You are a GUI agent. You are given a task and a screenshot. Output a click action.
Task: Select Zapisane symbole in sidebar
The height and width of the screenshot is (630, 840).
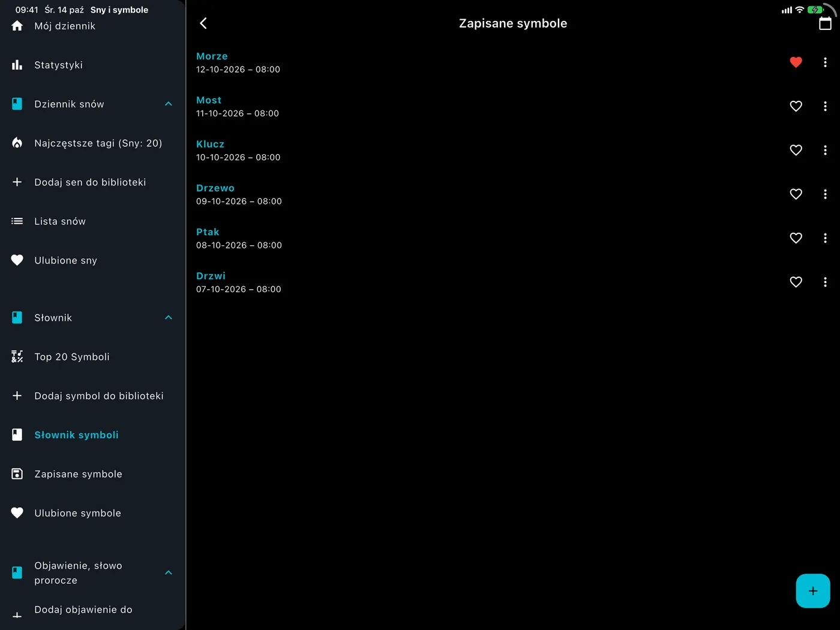click(93, 474)
